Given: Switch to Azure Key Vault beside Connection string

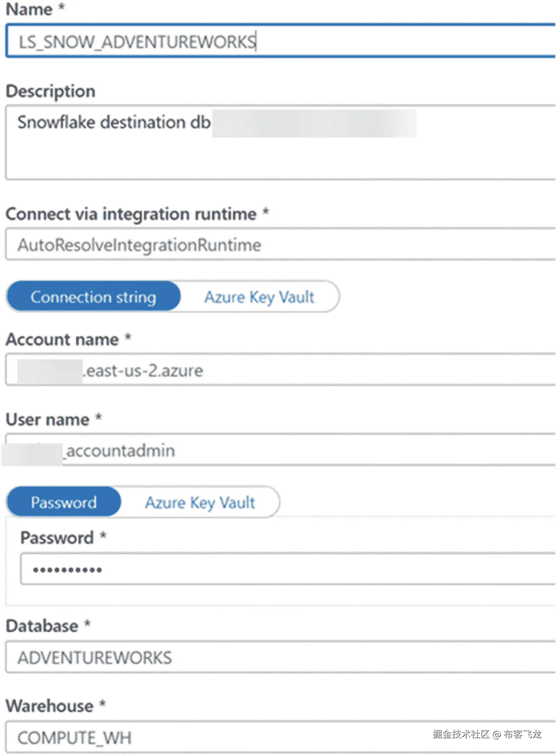Looking at the screenshot, I should [x=259, y=297].
